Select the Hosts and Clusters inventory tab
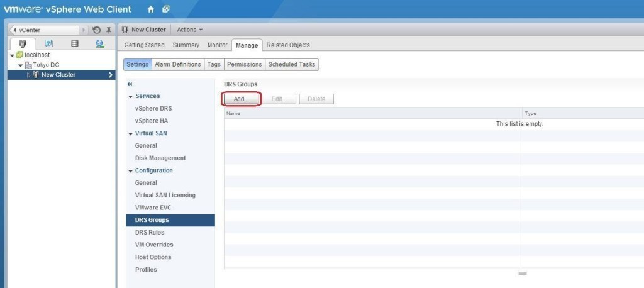The height and width of the screenshot is (288, 644). 23,43
